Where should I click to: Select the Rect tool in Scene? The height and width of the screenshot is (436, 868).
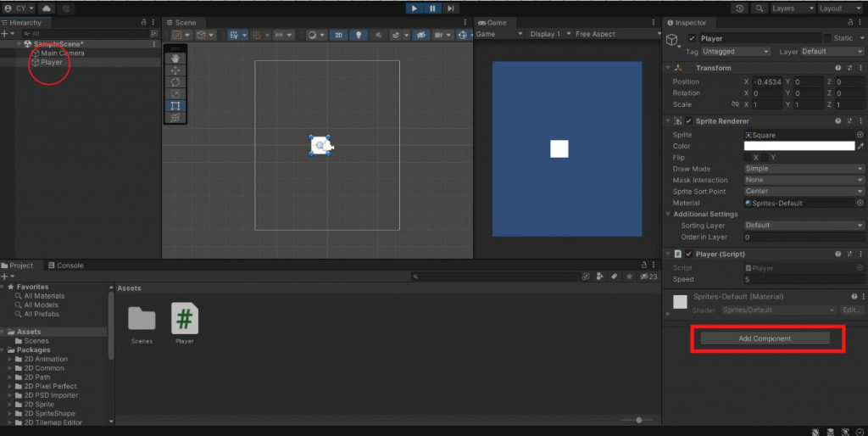pos(175,106)
